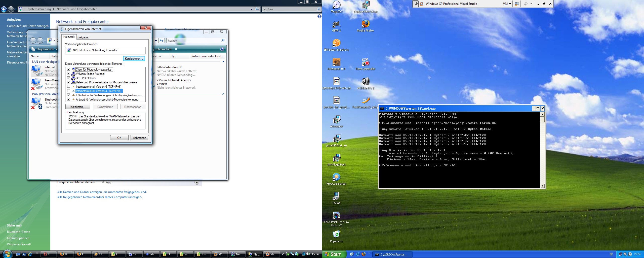The image size is (644, 258).
Task: Enable Internetprotokoll Version 6 (TCP/IPv6) checkbox
Action: point(68,86)
